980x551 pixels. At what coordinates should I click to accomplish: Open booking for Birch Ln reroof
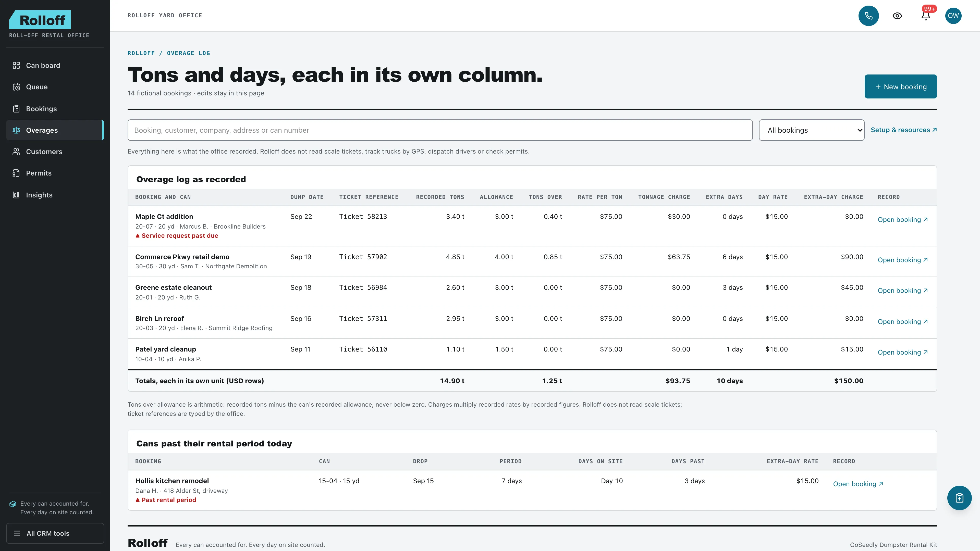(x=902, y=322)
